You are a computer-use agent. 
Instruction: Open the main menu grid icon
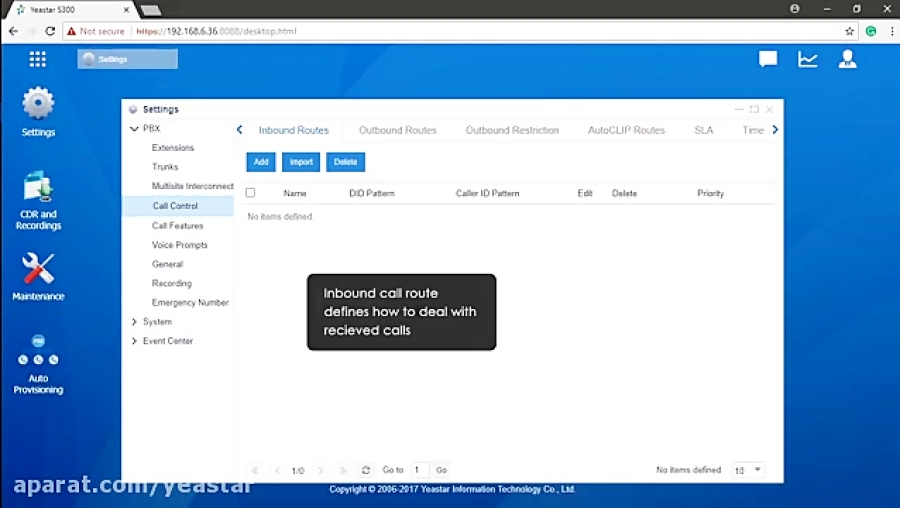click(38, 59)
